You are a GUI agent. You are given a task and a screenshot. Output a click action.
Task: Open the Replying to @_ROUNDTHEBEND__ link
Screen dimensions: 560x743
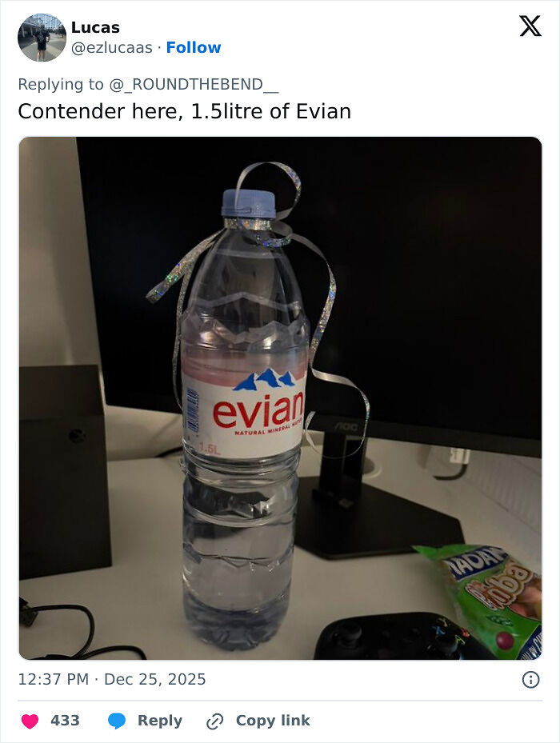click(149, 84)
